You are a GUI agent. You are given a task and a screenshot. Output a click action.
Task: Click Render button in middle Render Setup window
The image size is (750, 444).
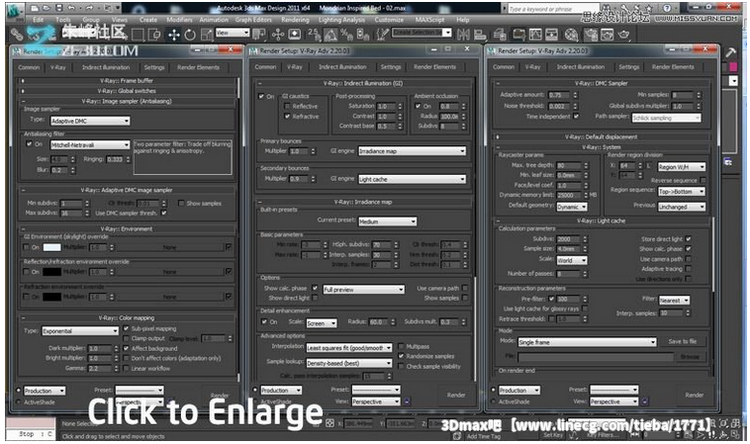456,395
